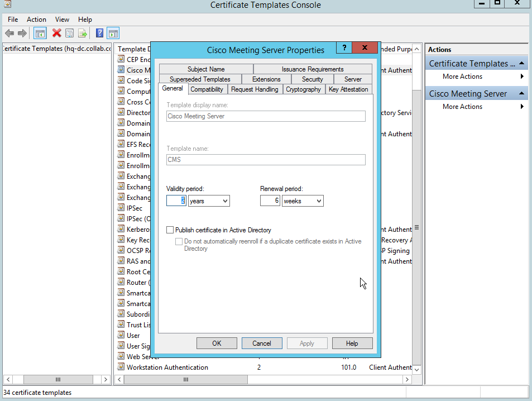Viewport: 532px width, 401px height.
Task: Select the User Sig template row icon
Action: click(x=121, y=346)
